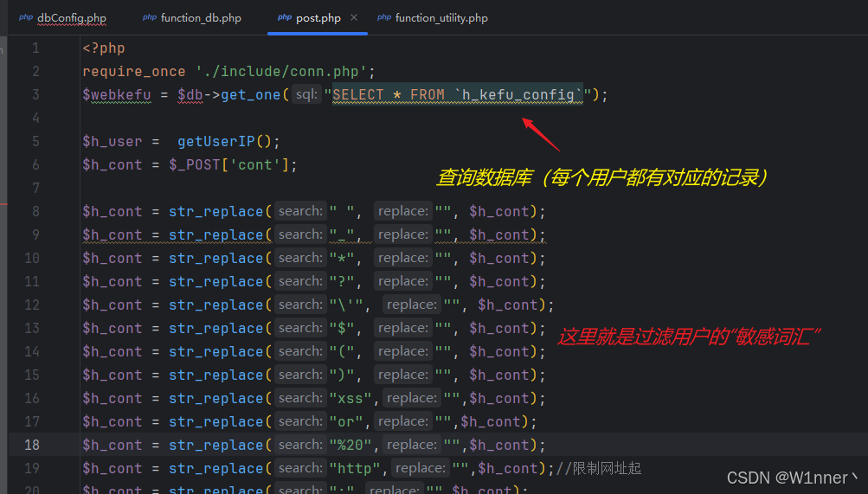Click gutter line number 18
Image resolution: width=868 pixels, height=494 pixels.
(32, 445)
